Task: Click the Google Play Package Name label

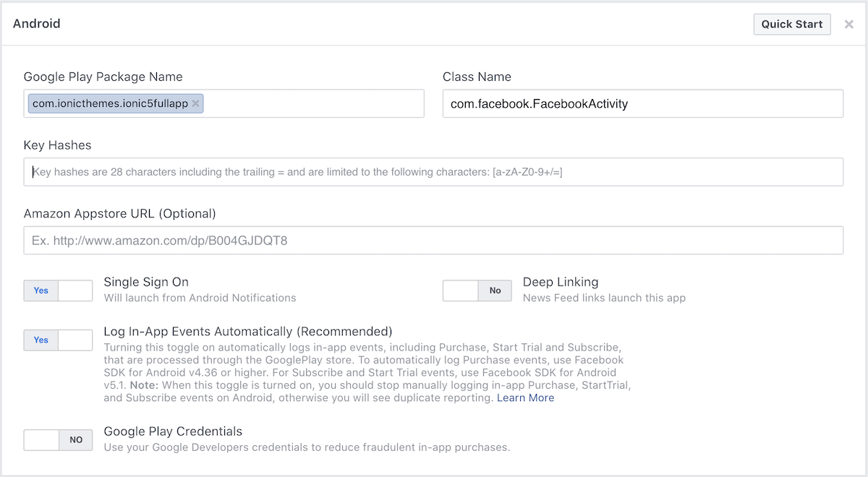Action: [x=103, y=77]
